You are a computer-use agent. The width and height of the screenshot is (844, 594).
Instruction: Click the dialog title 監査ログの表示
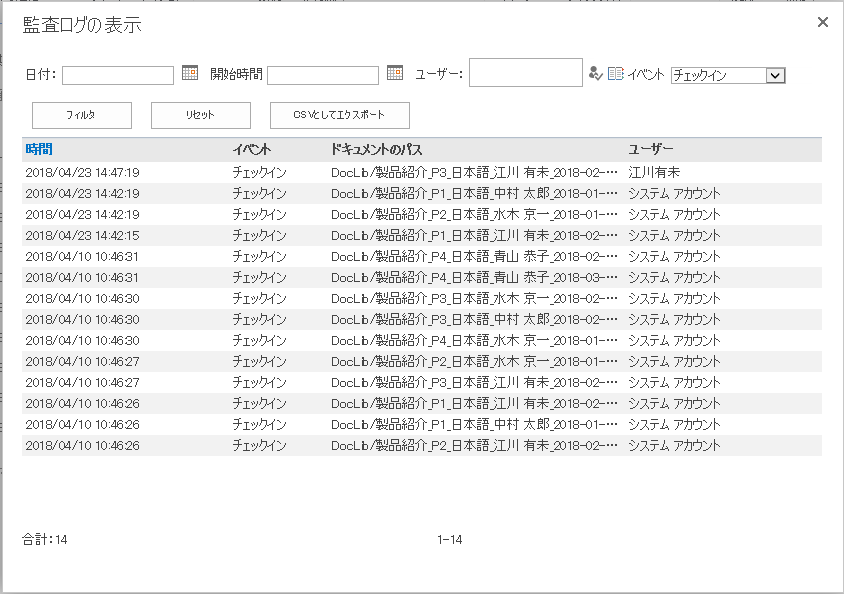82,25
